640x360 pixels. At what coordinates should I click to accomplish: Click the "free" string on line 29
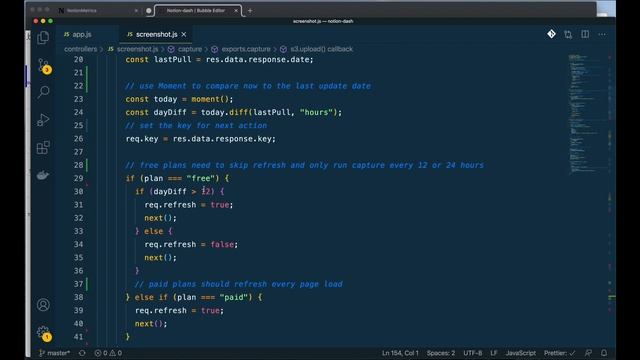(201, 178)
